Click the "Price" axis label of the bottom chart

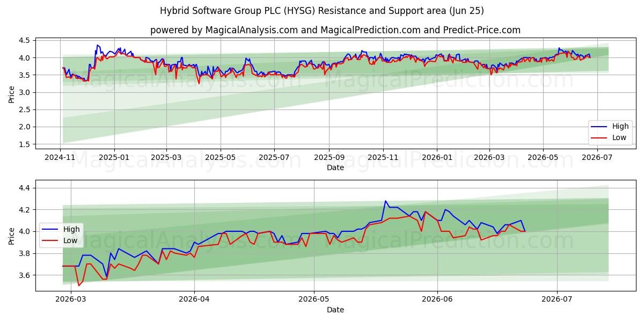pyautogui.click(x=12, y=236)
